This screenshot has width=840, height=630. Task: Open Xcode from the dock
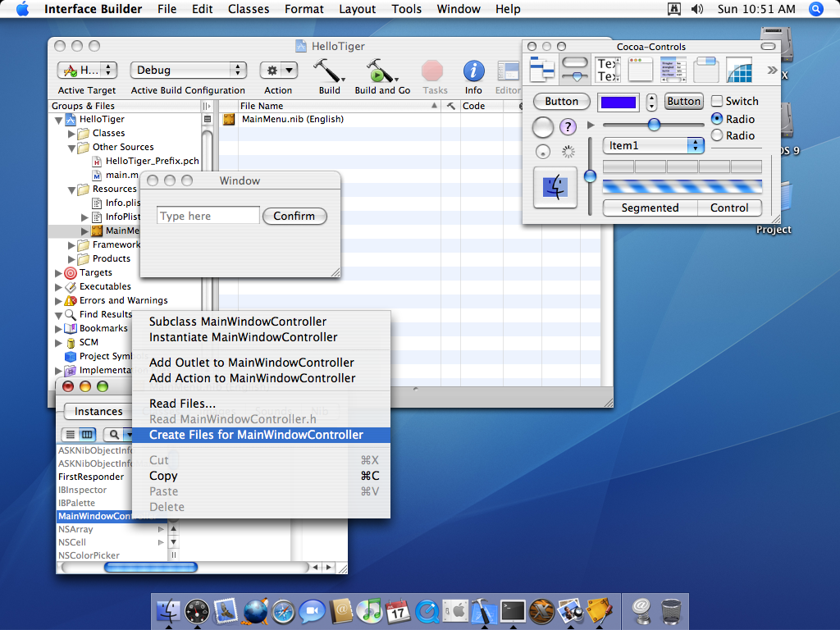click(484, 611)
